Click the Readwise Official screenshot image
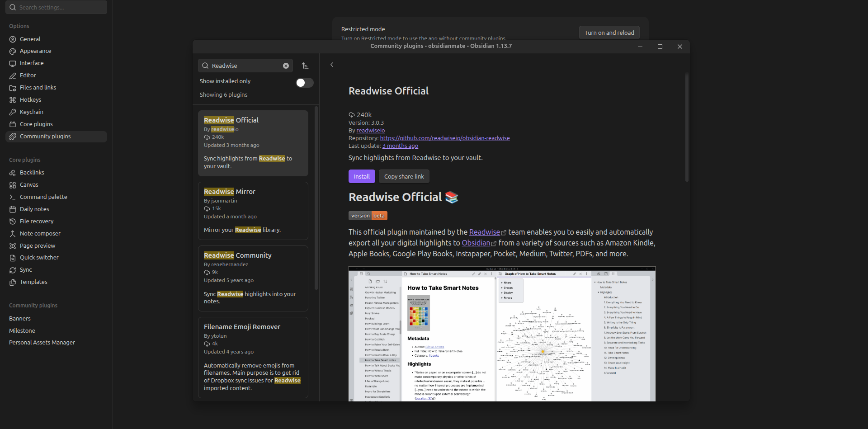 502,334
